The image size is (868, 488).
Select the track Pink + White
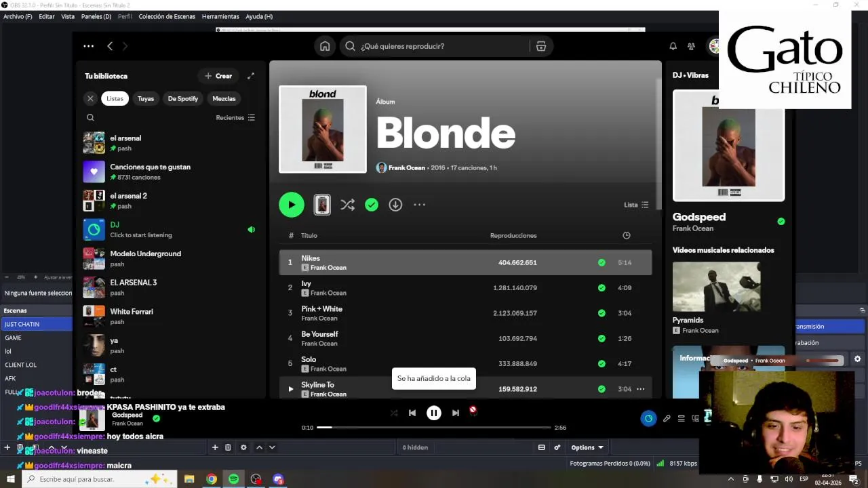point(465,313)
